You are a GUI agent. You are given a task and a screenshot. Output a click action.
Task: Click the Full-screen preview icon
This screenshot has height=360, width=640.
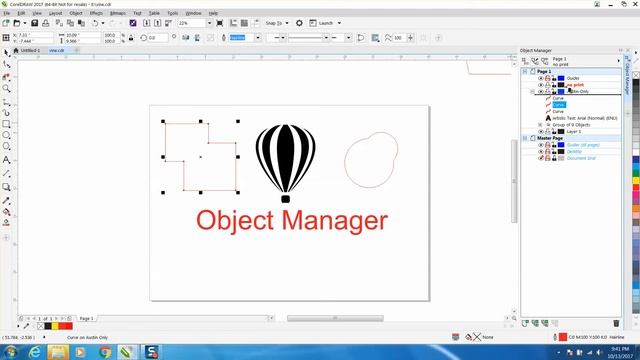220,23
